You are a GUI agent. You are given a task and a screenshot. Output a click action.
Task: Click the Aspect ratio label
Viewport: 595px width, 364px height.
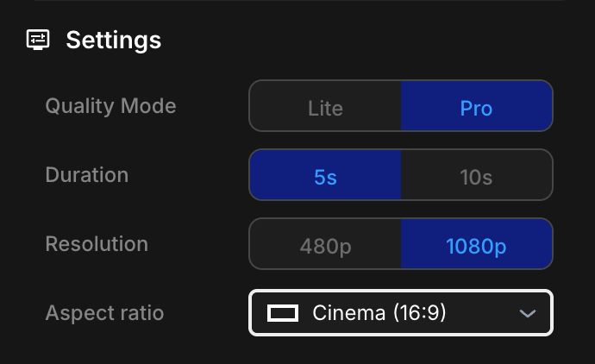coord(104,312)
